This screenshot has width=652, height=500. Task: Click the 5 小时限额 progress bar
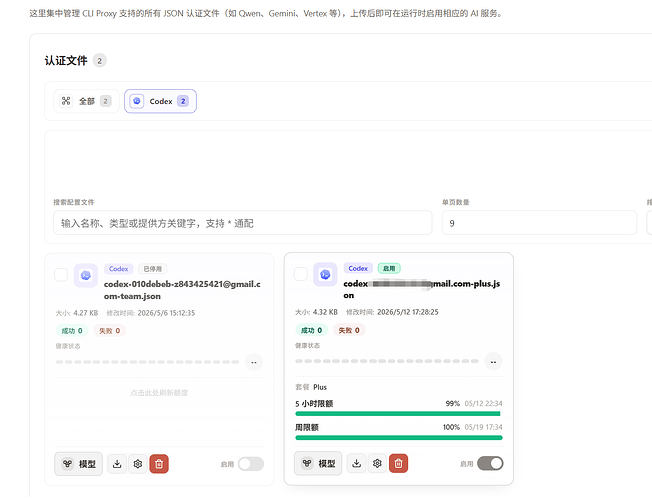point(398,413)
